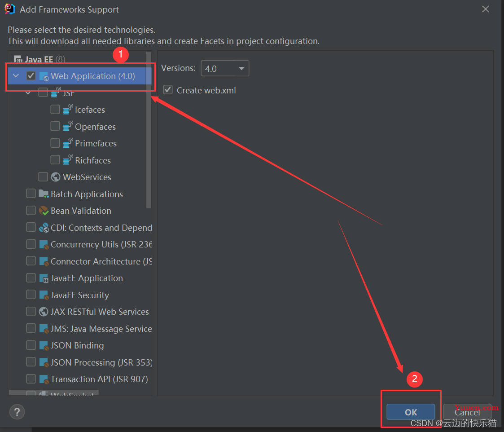This screenshot has height=432, width=504.
Task: Check the JSON Binding checkbox
Action: point(31,345)
